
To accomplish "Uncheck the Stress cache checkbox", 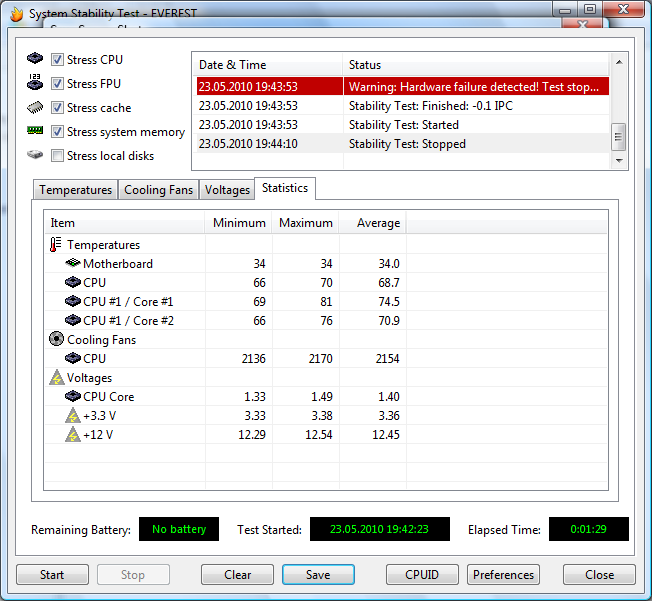I will click(x=57, y=108).
